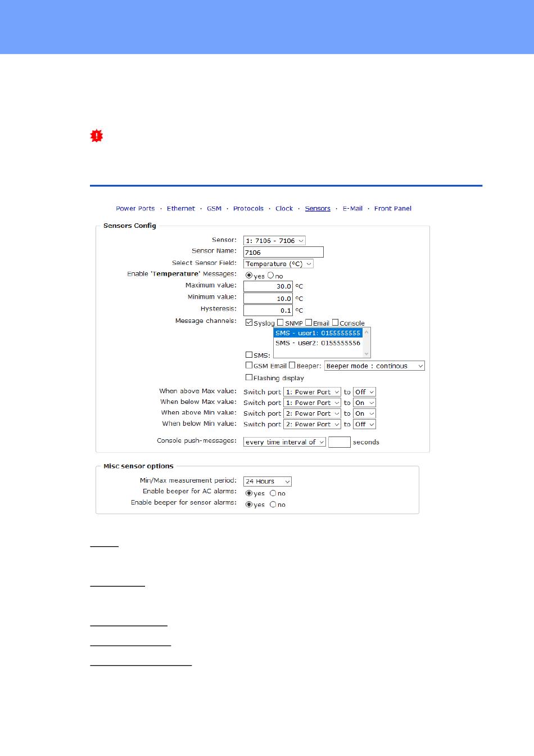Select no for Temperature Messages
The image size is (534, 756).
pyautogui.click(x=270, y=276)
